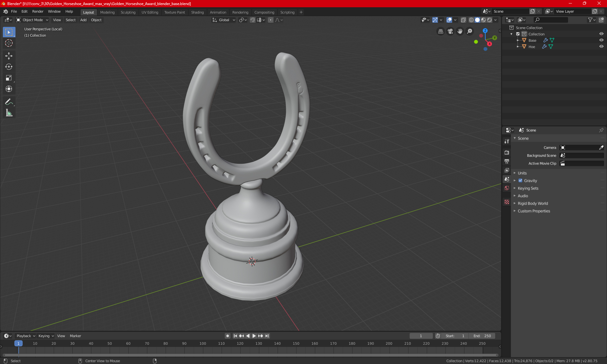Switch to the UV Editing workspace tab
The image size is (607, 364).
pos(150,12)
